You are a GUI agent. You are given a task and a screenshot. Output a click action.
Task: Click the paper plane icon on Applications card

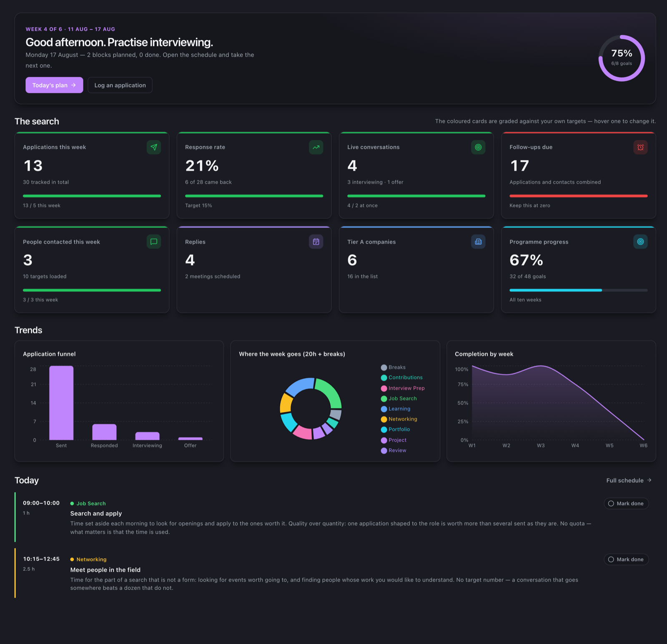tap(154, 147)
